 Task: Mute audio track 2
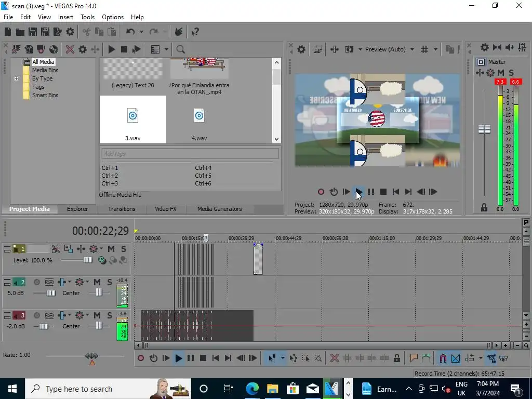tap(97, 282)
